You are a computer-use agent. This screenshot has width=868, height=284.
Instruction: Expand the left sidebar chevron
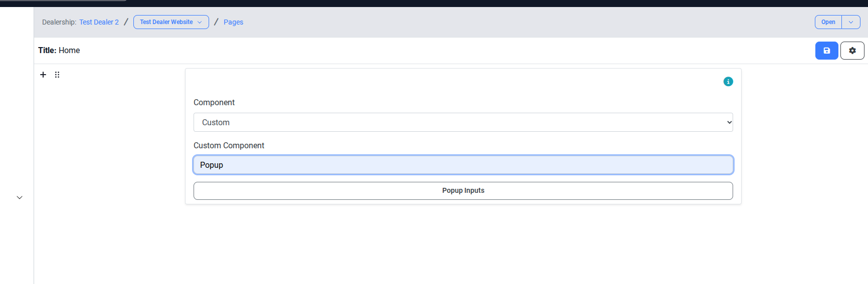[20, 197]
